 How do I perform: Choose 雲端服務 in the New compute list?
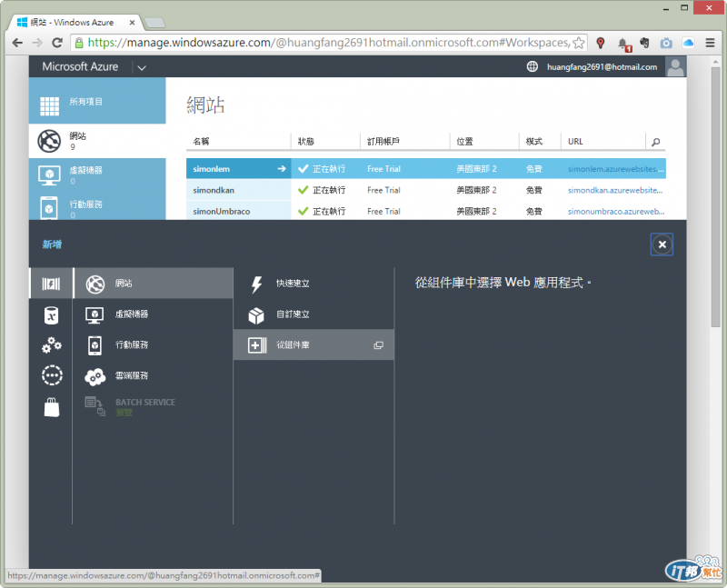point(154,376)
